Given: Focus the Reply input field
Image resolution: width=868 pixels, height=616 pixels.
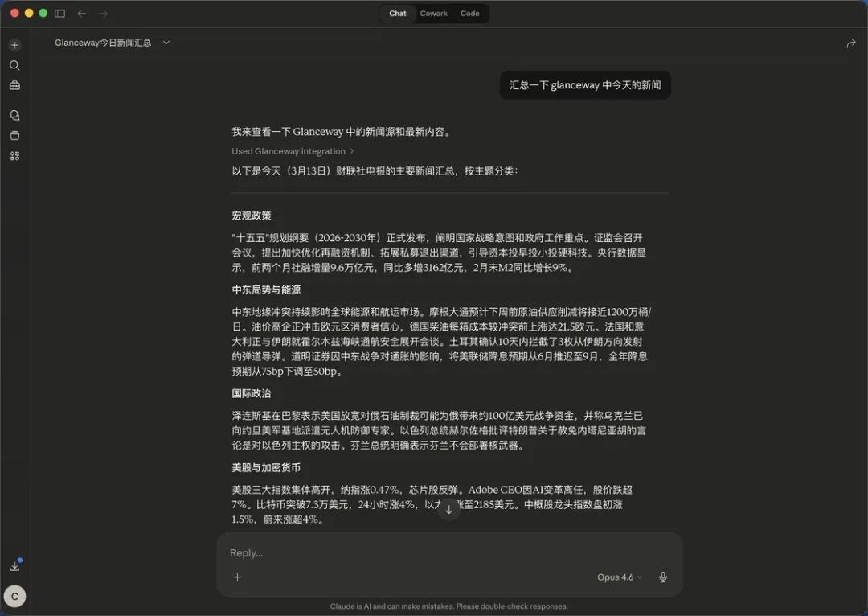Looking at the screenshot, I should tap(449, 552).
